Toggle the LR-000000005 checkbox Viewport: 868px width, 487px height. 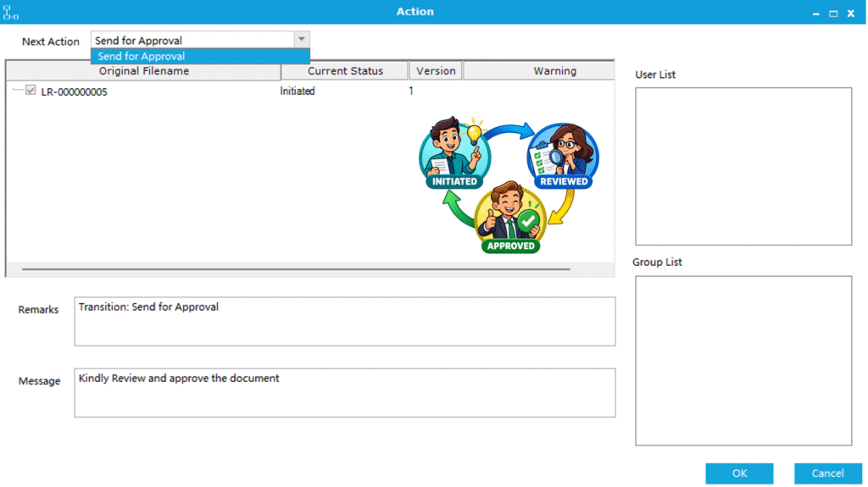pos(31,91)
